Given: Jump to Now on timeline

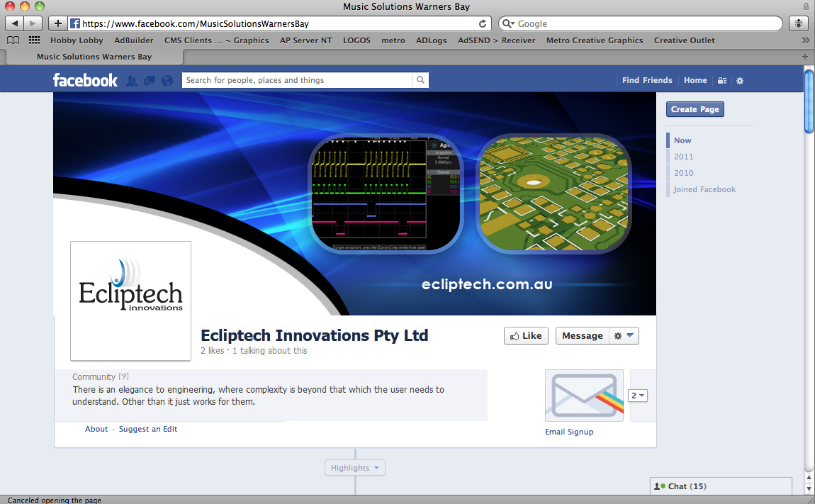Looking at the screenshot, I should (682, 140).
